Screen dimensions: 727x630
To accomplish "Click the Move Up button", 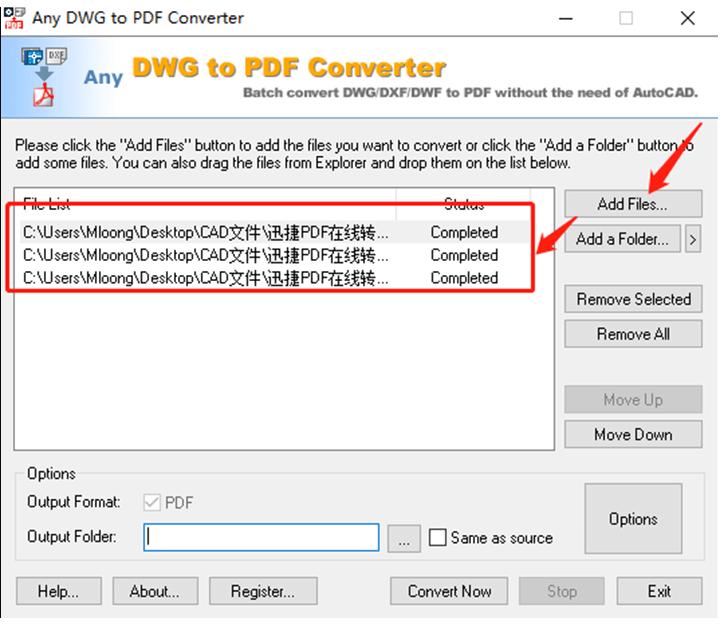I will click(633, 400).
